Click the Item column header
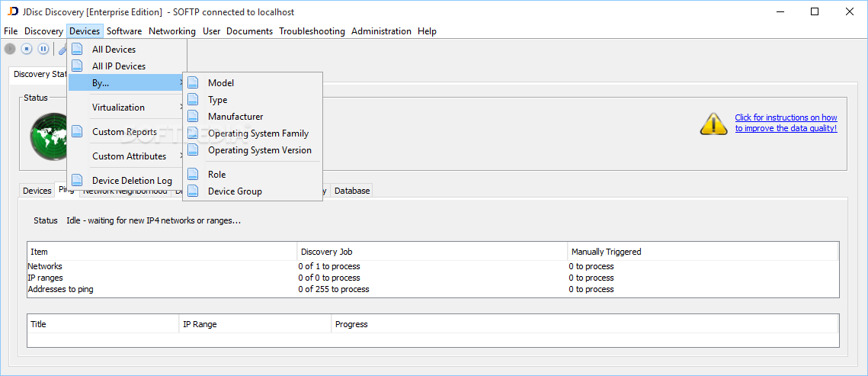Image resolution: width=868 pixels, height=376 pixels. tap(162, 252)
